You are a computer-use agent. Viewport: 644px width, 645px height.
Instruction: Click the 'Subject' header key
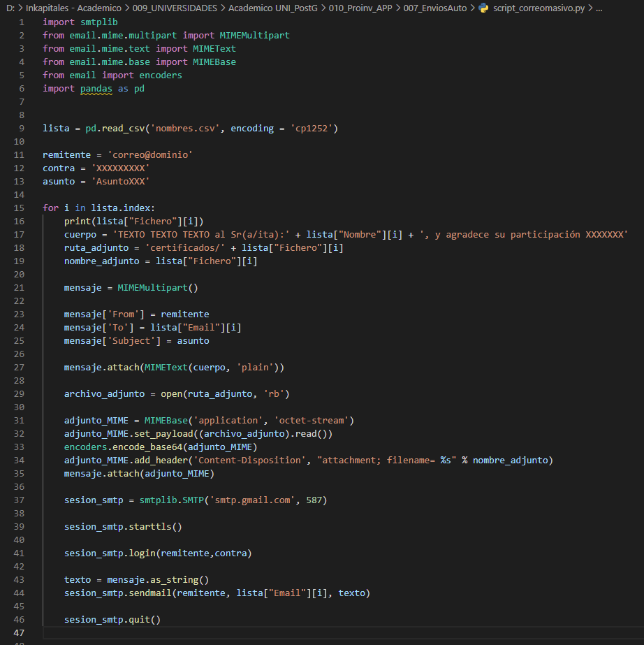pyautogui.click(x=131, y=340)
